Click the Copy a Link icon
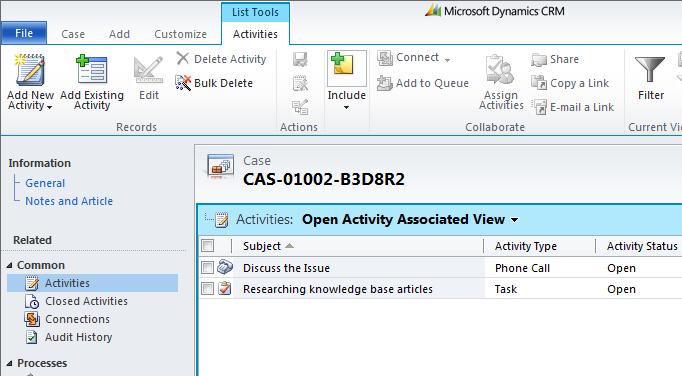Viewport: 682px width, 376px height. (539, 83)
